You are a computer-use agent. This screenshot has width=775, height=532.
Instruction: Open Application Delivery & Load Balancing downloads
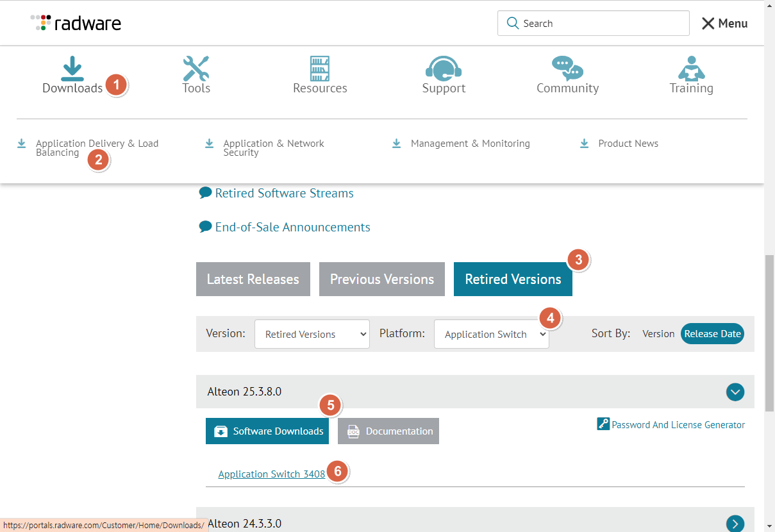97,148
